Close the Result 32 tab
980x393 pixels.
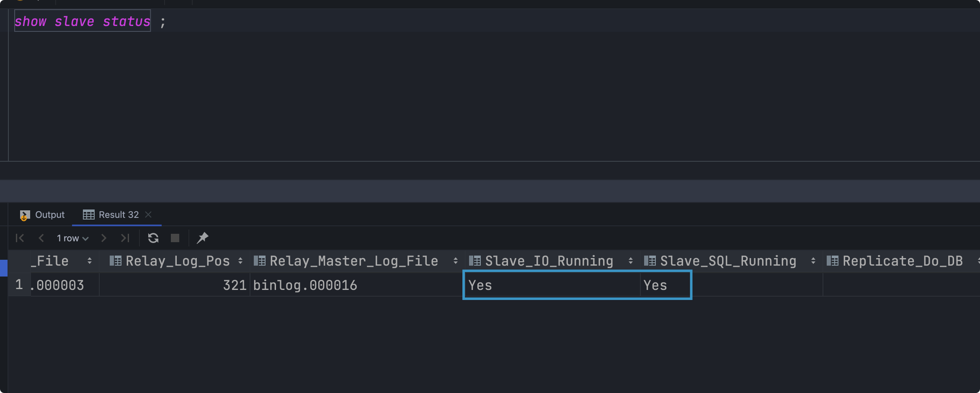tap(148, 215)
